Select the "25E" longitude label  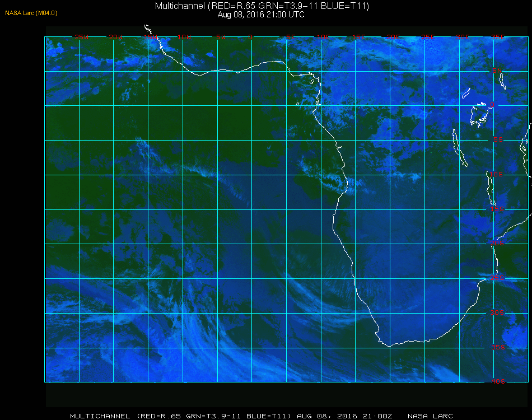428,37
